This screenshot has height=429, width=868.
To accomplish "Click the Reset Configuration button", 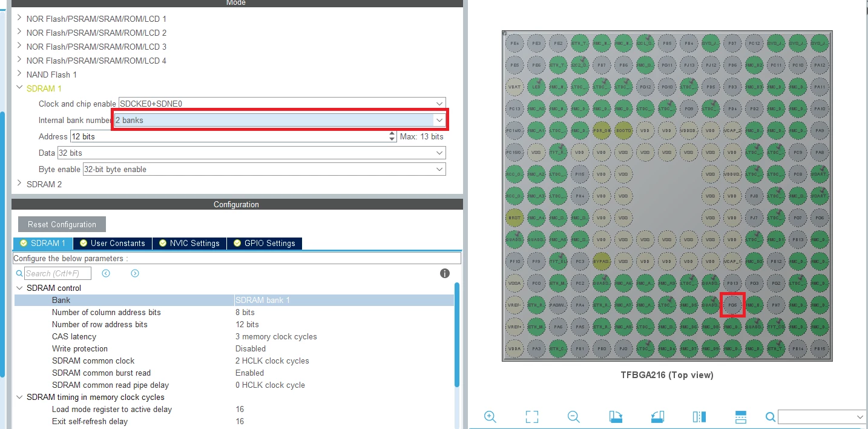I will click(62, 224).
